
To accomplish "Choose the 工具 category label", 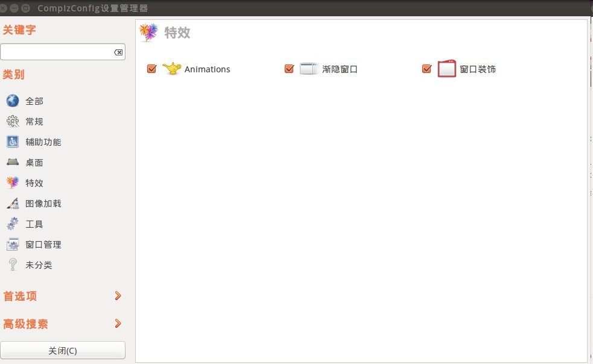I will (x=34, y=224).
